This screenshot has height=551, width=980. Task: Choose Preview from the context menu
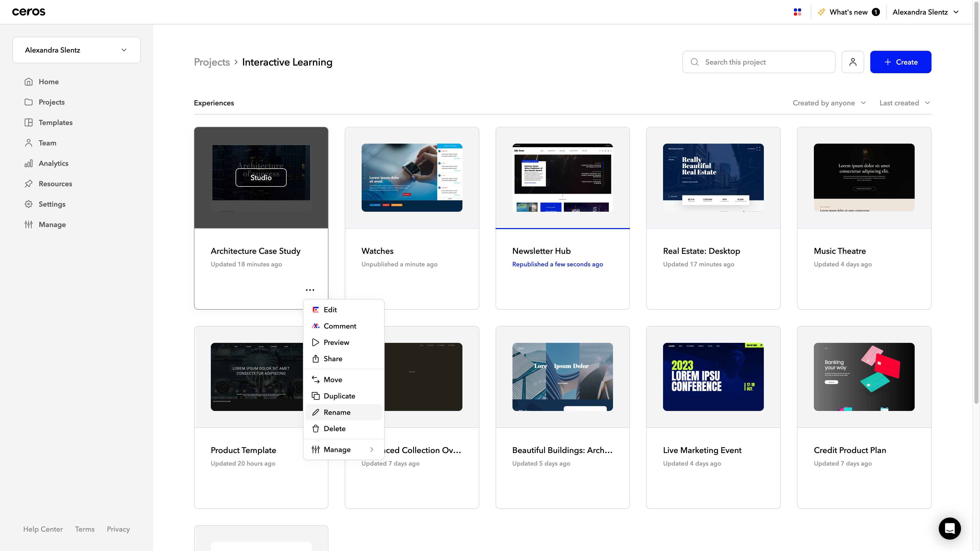[344, 342]
